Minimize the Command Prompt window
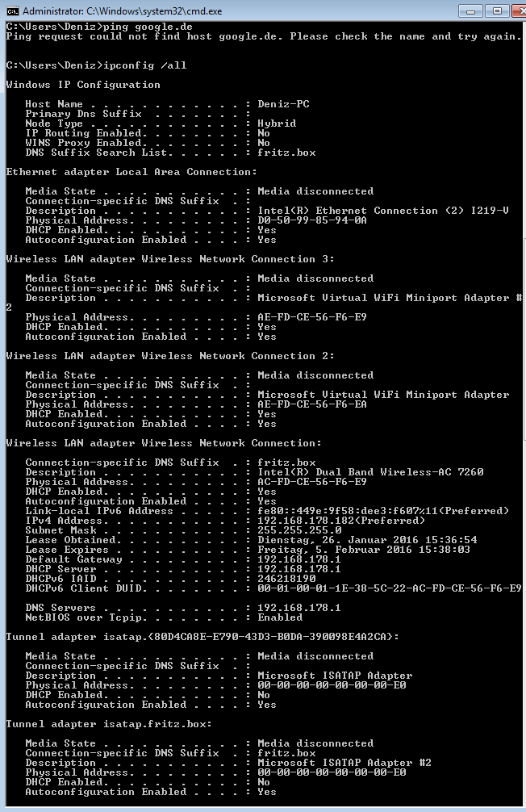526x812 pixels. pos(470,10)
